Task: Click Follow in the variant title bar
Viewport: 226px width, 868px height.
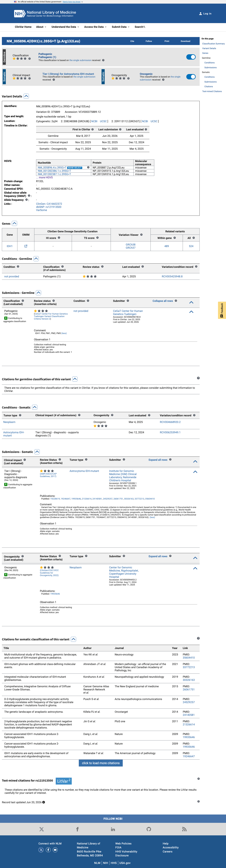Action: tap(149, 41)
